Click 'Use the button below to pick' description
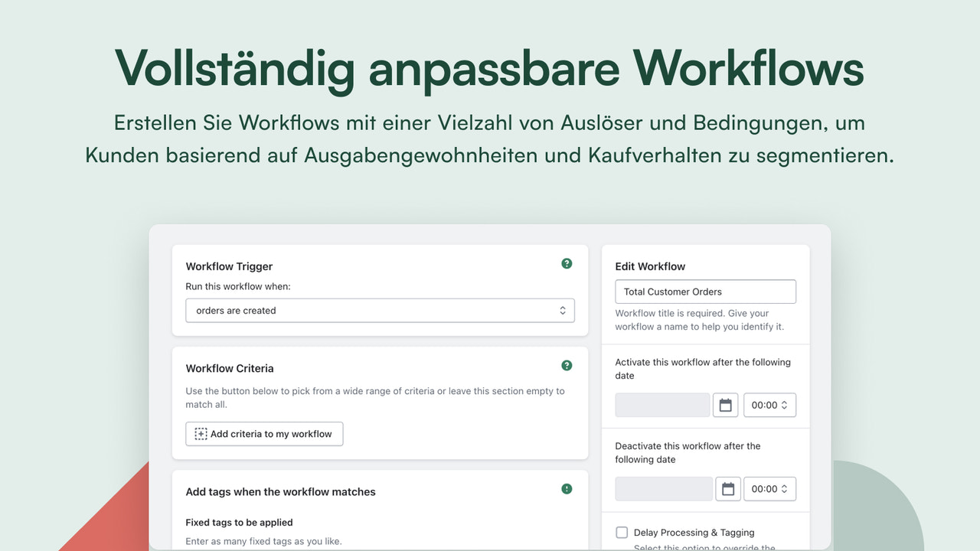The image size is (980, 551). click(375, 398)
